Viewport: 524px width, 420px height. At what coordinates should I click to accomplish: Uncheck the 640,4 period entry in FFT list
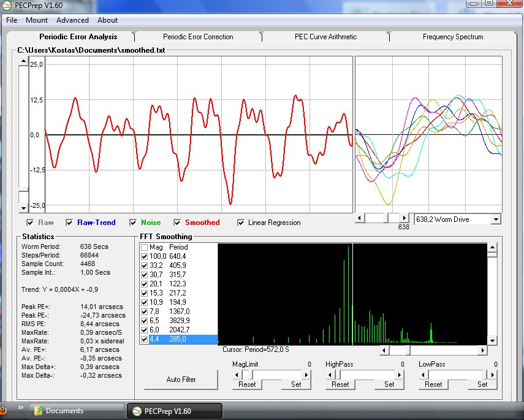[x=145, y=256]
